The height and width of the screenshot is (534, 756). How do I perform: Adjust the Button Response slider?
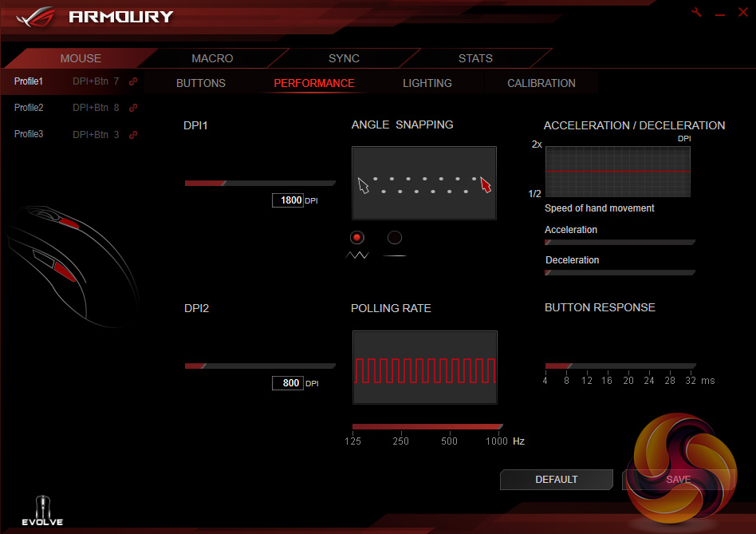point(620,366)
